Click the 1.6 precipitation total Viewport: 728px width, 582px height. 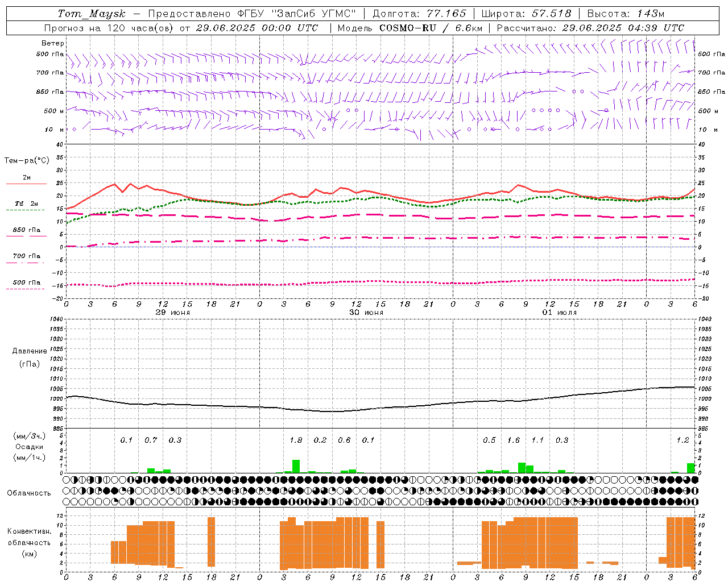point(514,440)
